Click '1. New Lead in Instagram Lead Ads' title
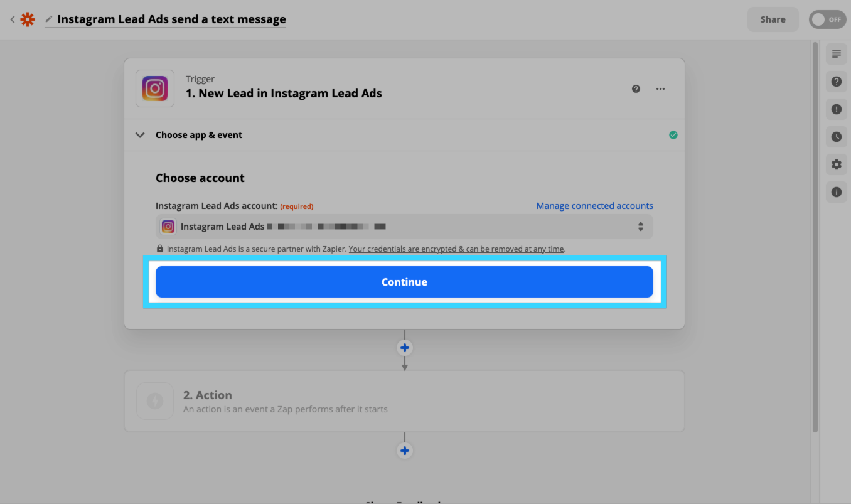This screenshot has height=504, width=851. coord(284,94)
